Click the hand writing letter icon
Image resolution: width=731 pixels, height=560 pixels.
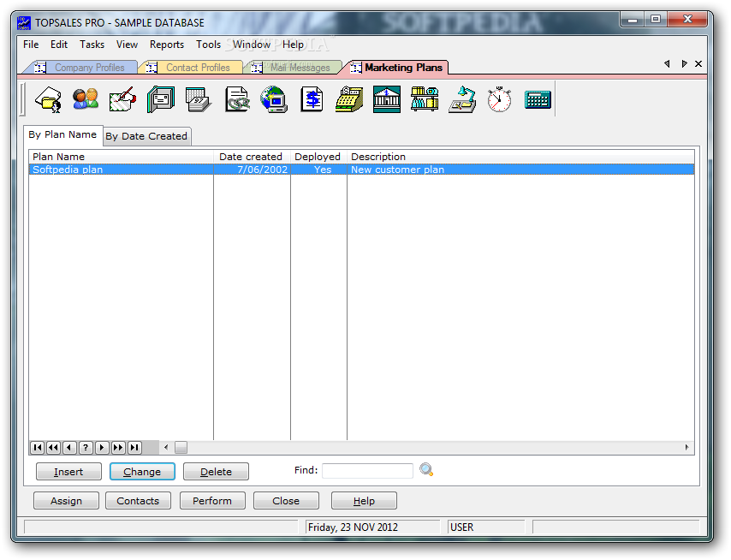(x=122, y=99)
